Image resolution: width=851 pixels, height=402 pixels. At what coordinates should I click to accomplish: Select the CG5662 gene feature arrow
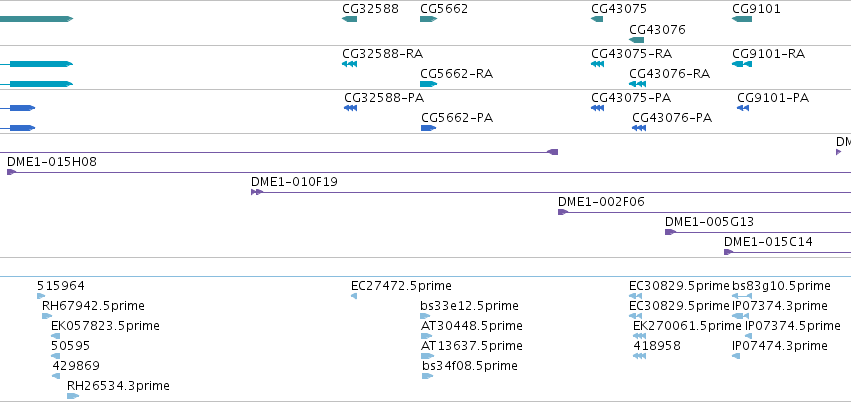pos(428,19)
